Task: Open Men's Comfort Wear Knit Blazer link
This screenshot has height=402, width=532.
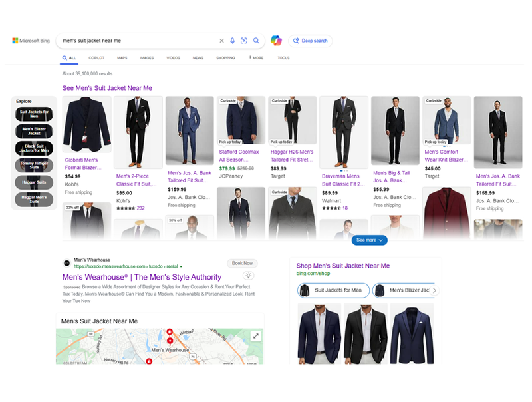Action: (446, 156)
